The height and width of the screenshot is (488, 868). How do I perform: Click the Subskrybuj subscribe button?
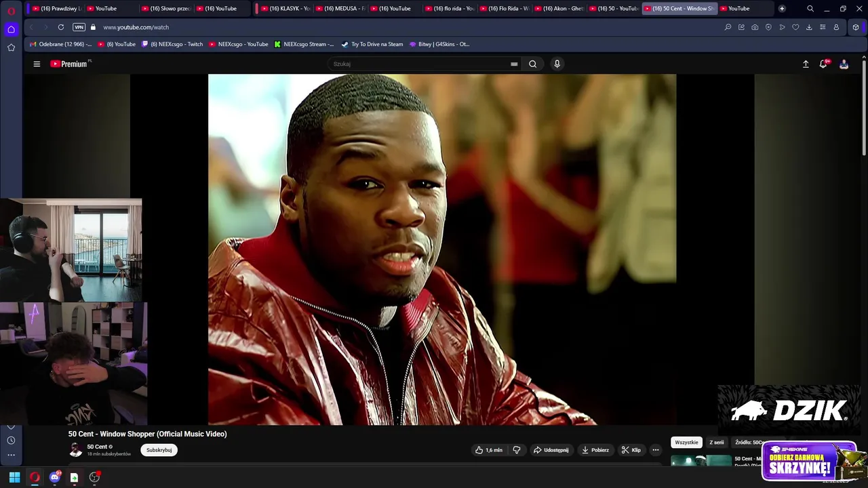159,450
